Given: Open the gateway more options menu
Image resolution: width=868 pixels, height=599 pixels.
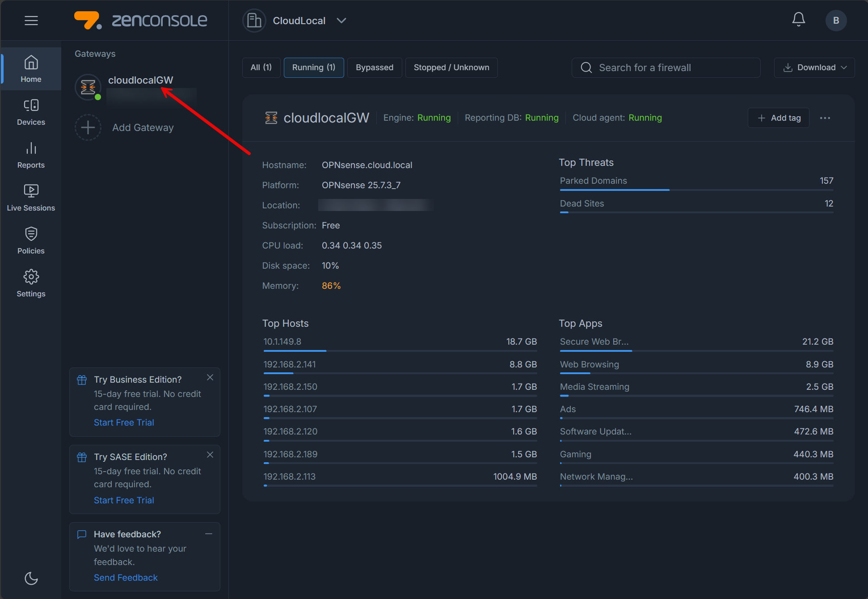Looking at the screenshot, I should 825,118.
